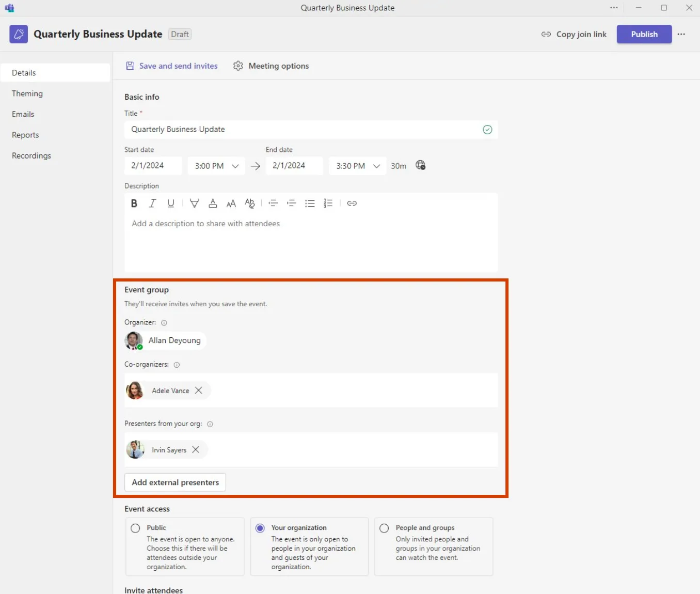This screenshot has width=700, height=594.
Task: Insert a numbered list
Action: (x=328, y=204)
